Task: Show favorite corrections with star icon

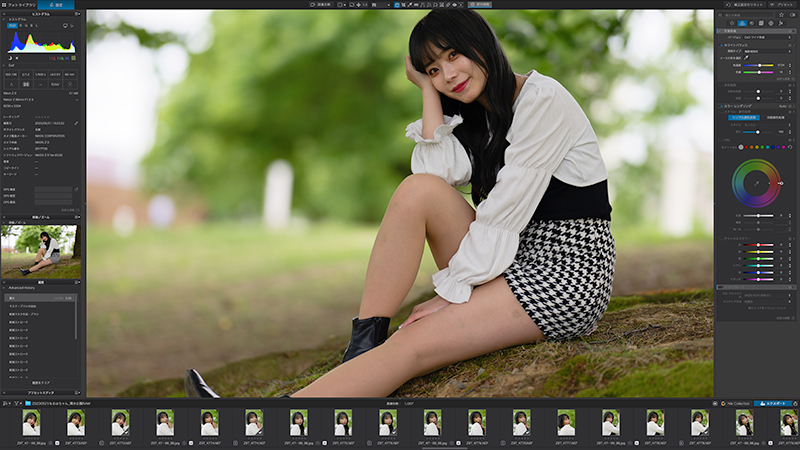Action: click(x=781, y=15)
